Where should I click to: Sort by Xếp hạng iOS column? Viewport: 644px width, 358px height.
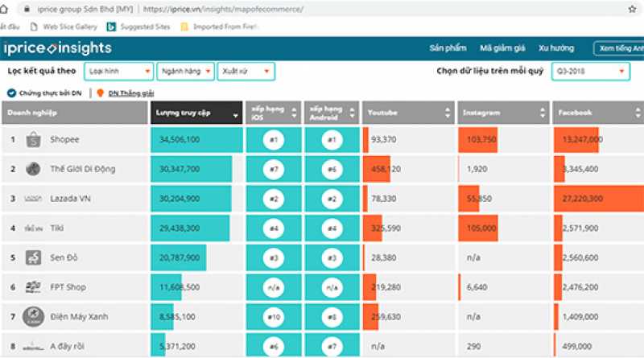pos(274,113)
